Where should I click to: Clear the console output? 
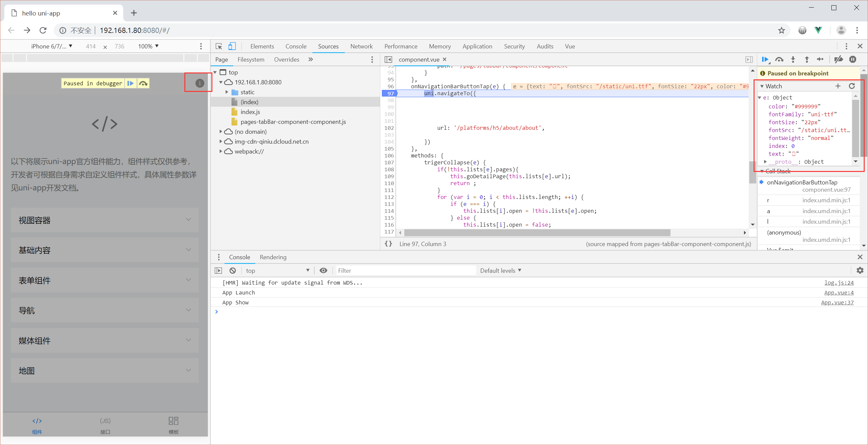coord(232,271)
